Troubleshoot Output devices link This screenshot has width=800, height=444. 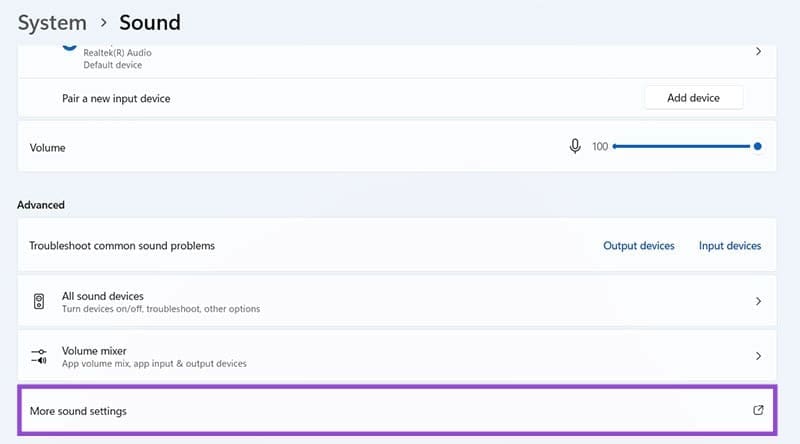coord(638,246)
